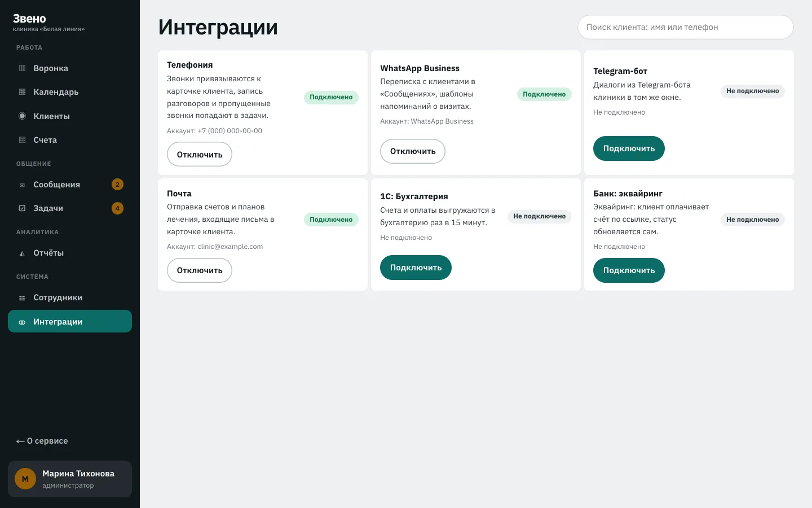Click the Календарь grid icon
Image resolution: width=812 pixels, height=508 pixels.
22,92
